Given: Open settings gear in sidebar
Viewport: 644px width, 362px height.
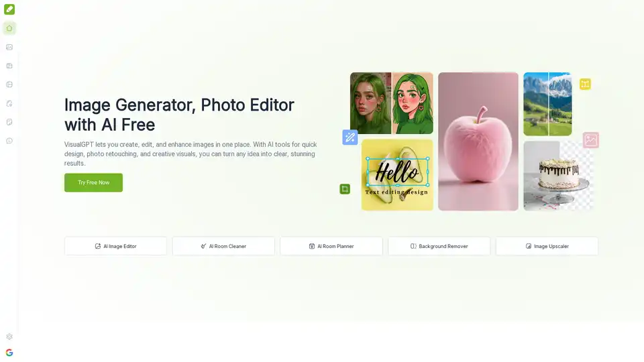Looking at the screenshot, I should (9, 337).
